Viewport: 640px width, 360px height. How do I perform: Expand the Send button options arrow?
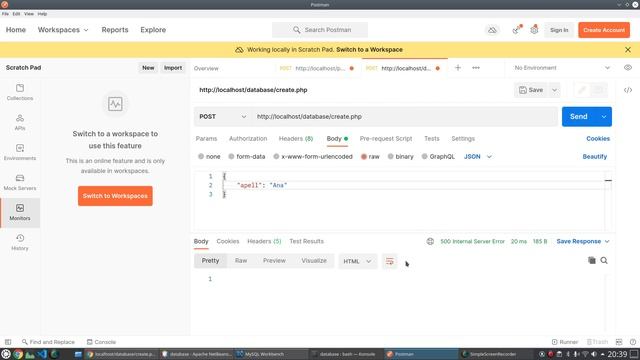click(604, 117)
